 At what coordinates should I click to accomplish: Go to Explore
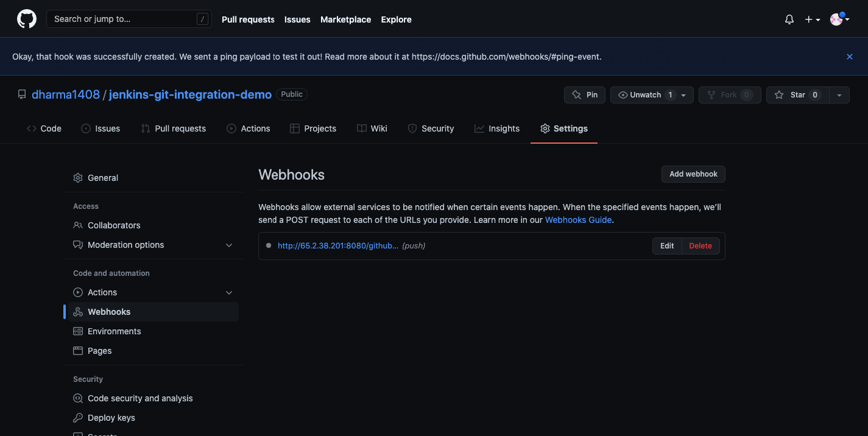point(397,19)
